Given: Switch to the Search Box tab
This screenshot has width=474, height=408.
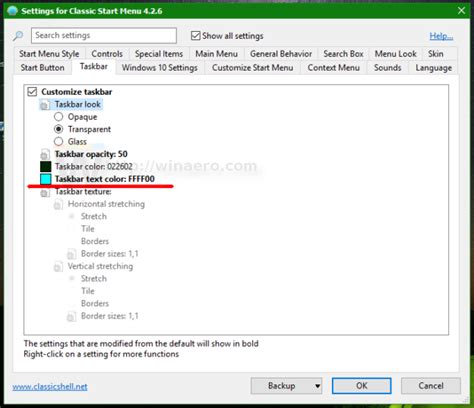Looking at the screenshot, I should click(343, 54).
